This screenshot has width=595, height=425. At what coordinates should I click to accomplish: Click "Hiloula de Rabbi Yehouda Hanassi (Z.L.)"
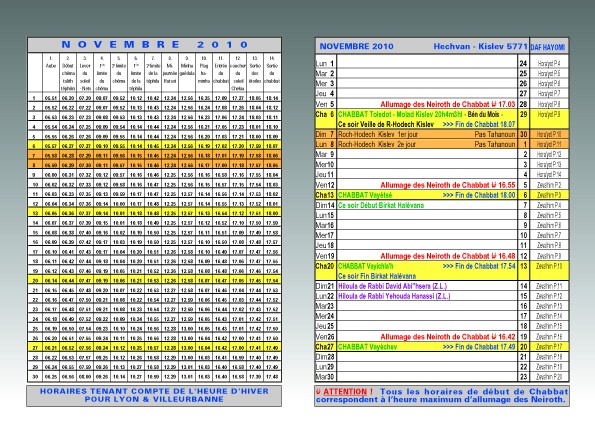pos(394,296)
